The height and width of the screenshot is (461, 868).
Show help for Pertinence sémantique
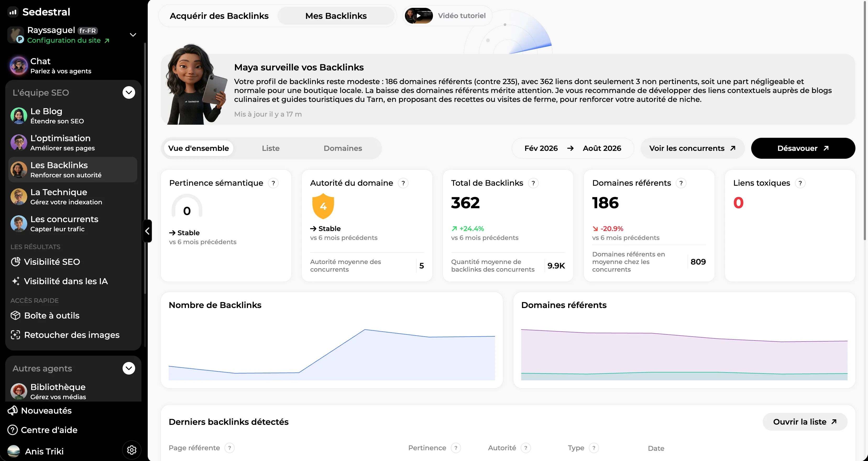[x=273, y=183]
